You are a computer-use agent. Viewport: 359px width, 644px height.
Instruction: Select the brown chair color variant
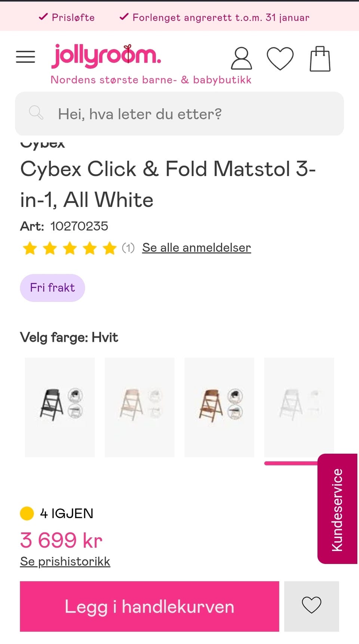pos(219,407)
